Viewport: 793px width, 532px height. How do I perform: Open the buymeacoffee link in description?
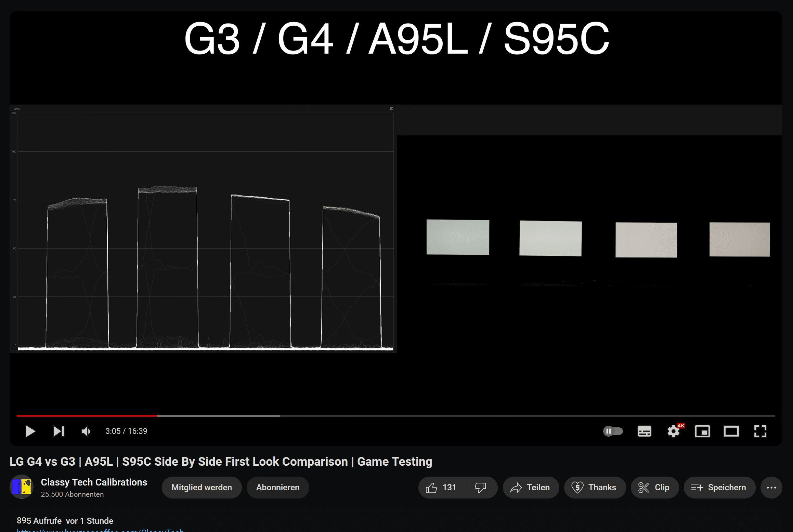pos(100,530)
